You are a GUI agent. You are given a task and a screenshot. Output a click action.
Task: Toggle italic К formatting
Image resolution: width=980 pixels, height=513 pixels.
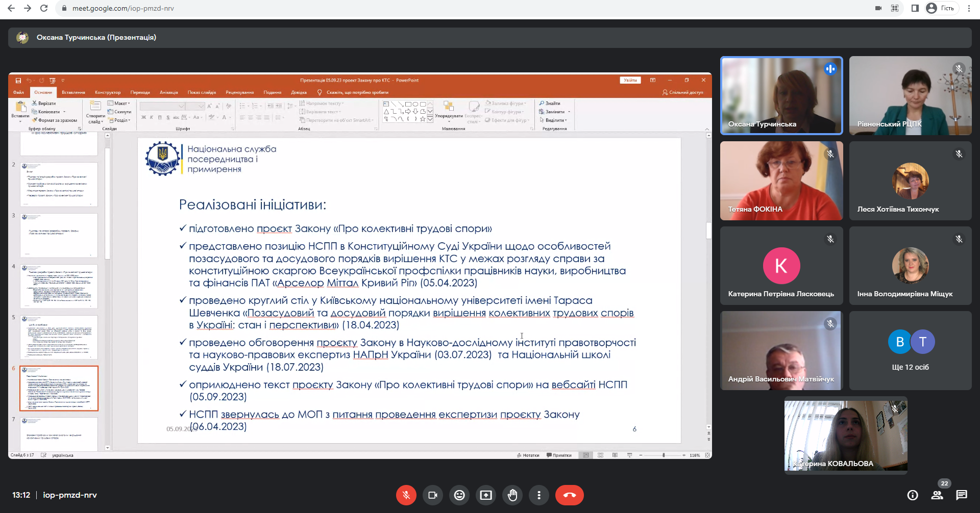[152, 117]
